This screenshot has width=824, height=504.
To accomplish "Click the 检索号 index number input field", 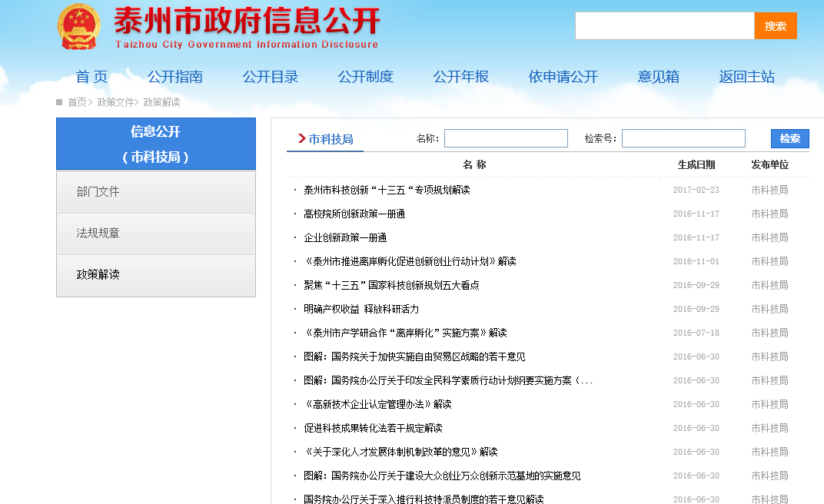I will pos(683,138).
